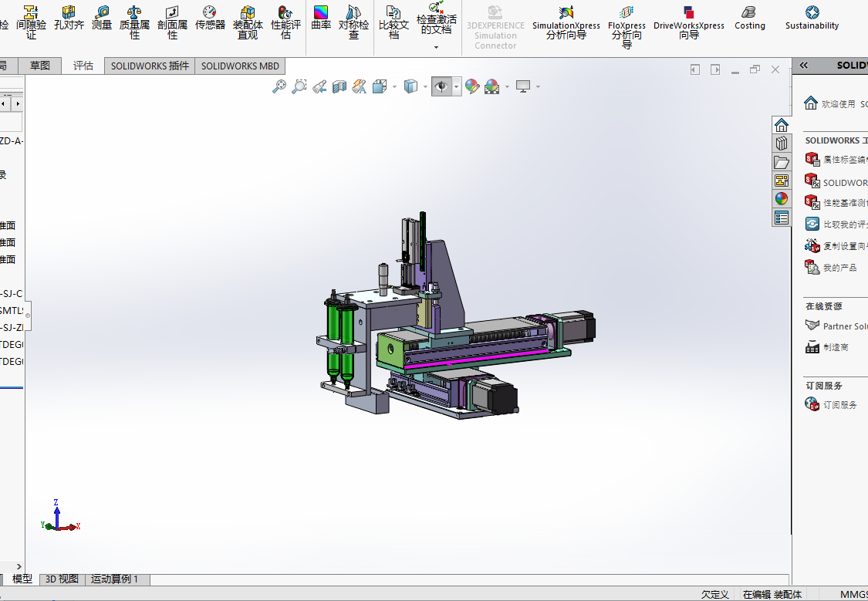Select the Model tab (模型)
The width and height of the screenshot is (868, 601).
pyautogui.click(x=22, y=579)
